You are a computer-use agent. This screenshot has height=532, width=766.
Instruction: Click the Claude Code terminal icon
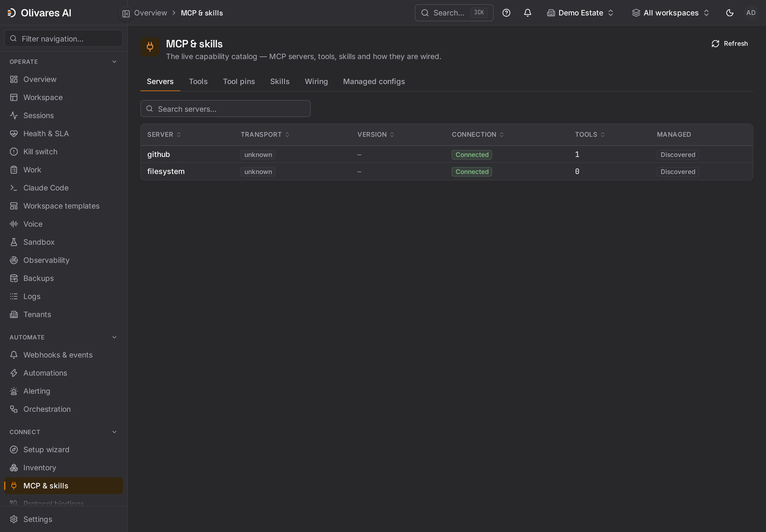[x=14, y=188]
